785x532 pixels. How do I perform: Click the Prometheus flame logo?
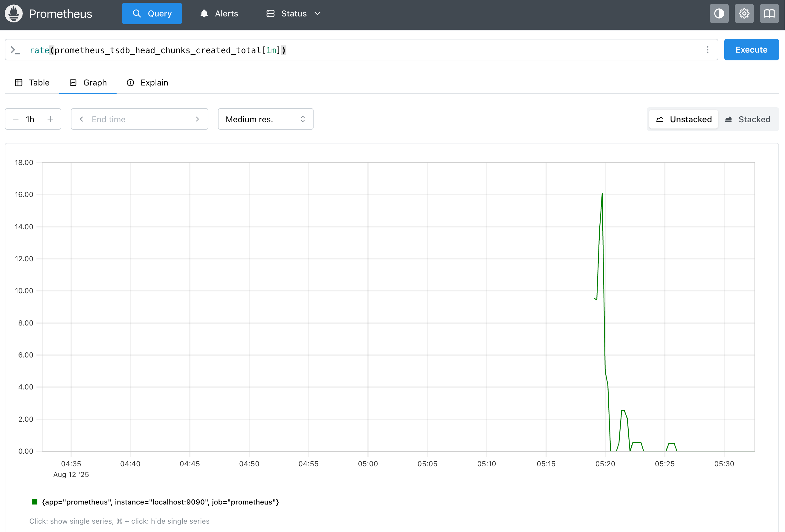(x=14, y=13)
